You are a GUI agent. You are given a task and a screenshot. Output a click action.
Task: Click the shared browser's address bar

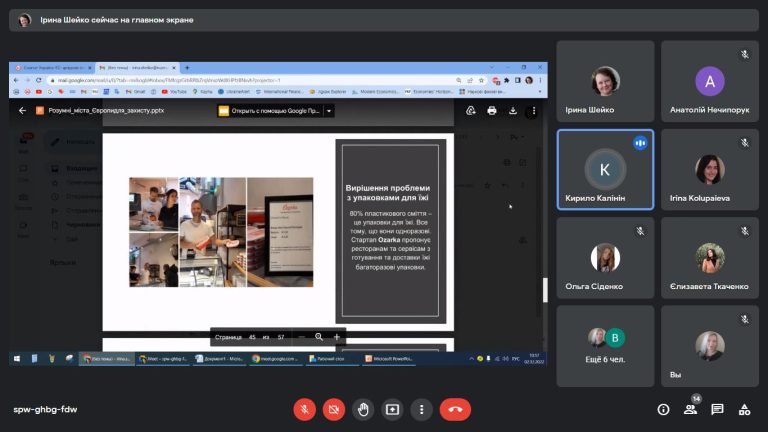pyautogui.click(x=255, y=80)
